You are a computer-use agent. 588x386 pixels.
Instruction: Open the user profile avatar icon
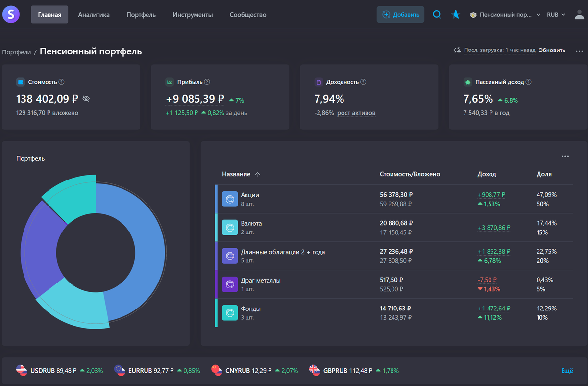[x=580, y=14]
